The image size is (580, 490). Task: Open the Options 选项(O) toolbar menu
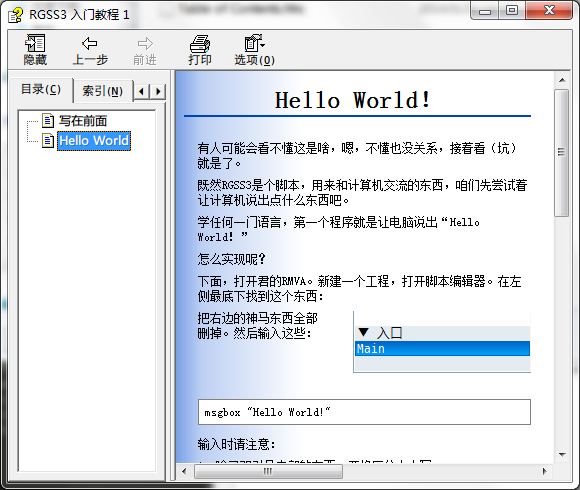254,50
